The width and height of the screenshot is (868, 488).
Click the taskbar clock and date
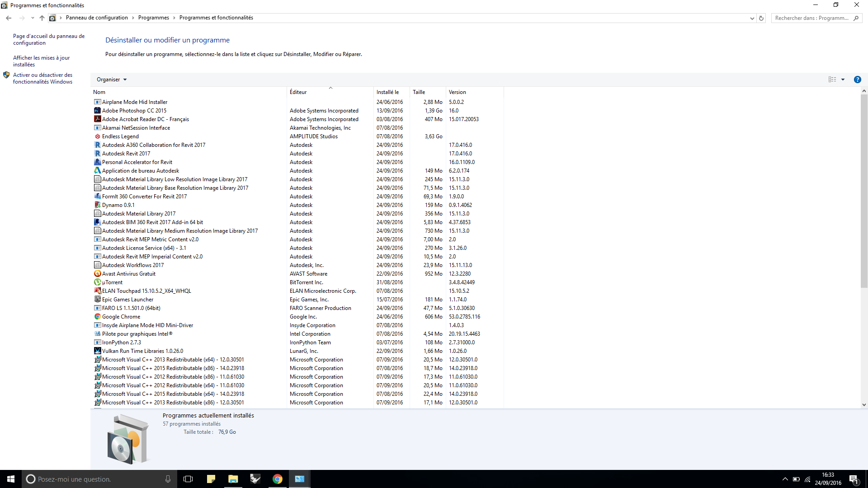tap(828, 479)
